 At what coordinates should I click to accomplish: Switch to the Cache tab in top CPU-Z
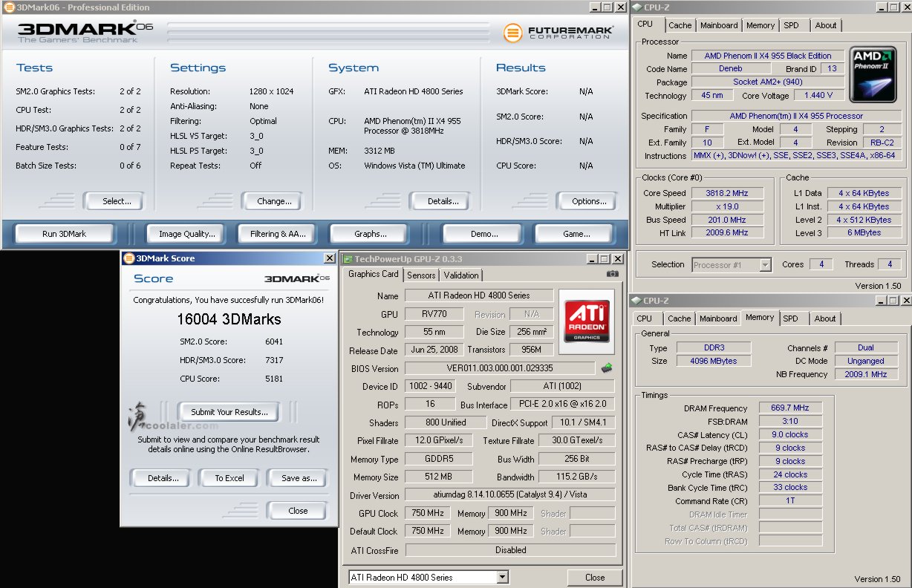pos(680,25)
